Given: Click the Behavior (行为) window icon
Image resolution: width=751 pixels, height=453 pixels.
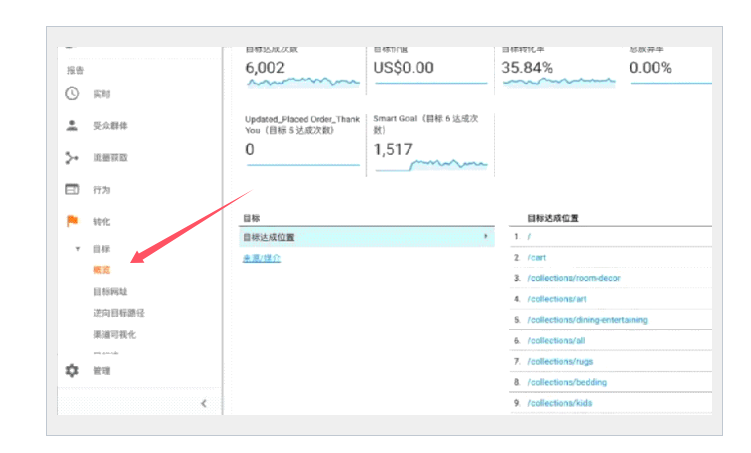Looking at the screenshot, I should (x=72, y=189).
